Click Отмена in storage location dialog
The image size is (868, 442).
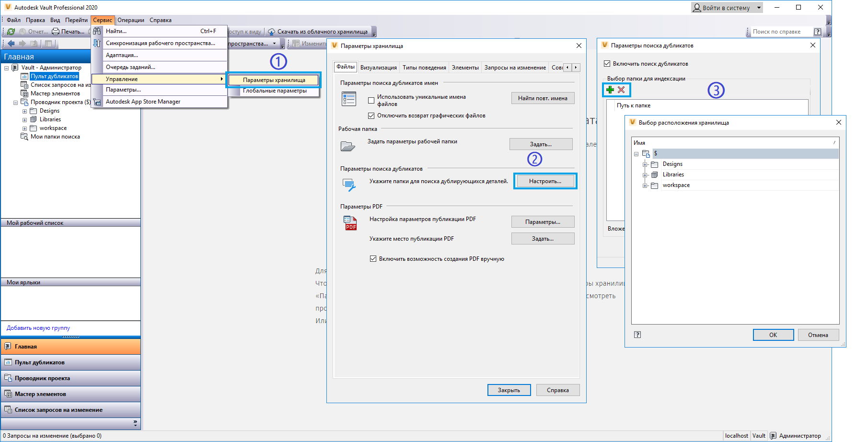818,335
